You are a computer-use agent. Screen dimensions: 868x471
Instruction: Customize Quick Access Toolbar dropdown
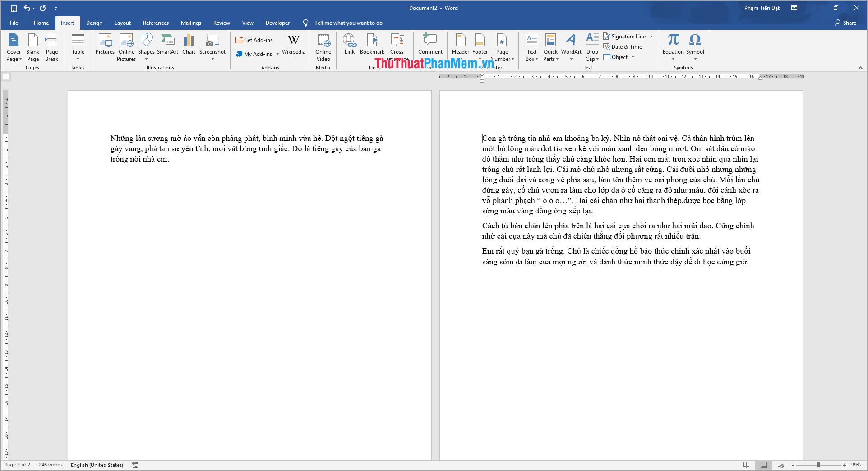coord(56,8)
